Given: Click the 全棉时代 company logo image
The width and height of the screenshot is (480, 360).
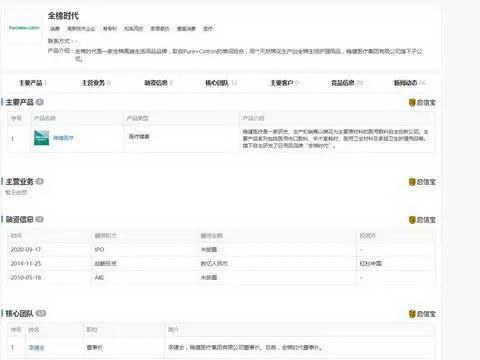Looking at the screenshot, I should (x=24, y=28).
